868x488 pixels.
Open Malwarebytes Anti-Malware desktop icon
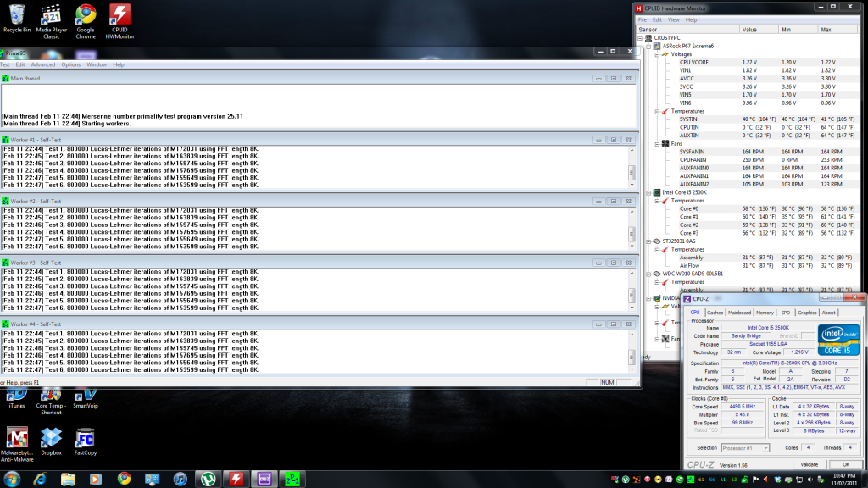[x=17, y=444]
